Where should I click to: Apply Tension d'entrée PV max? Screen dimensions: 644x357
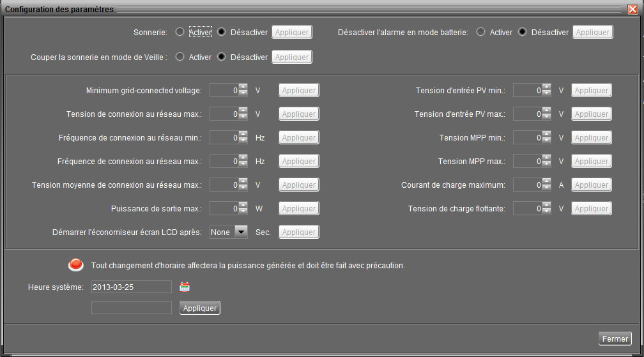pyautogui.click(x=592, y=114)
